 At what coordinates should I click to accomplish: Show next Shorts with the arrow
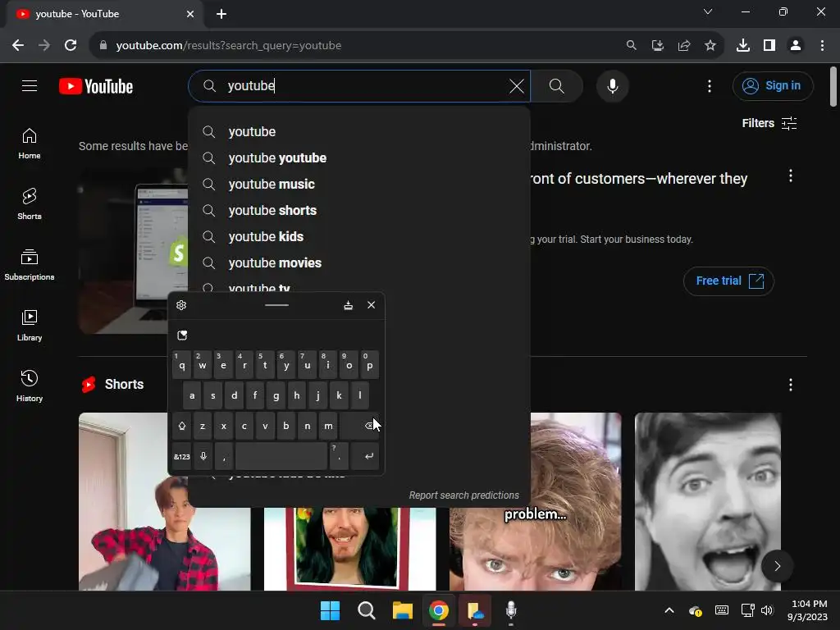coord(777,566)
